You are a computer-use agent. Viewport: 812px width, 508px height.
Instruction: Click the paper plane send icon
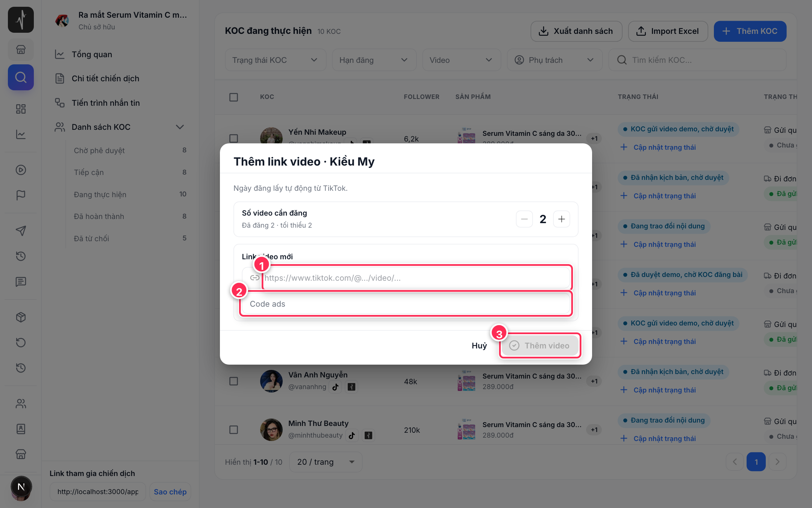21,231
